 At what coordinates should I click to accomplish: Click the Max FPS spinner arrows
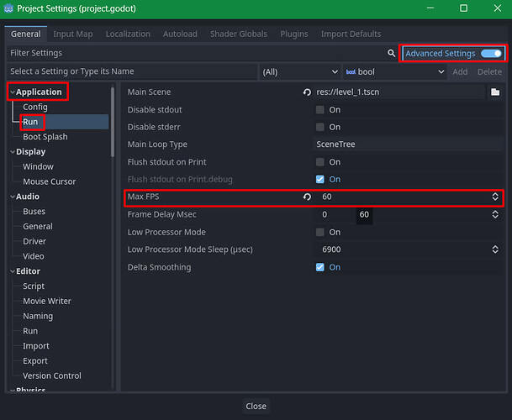coord(495,197)
